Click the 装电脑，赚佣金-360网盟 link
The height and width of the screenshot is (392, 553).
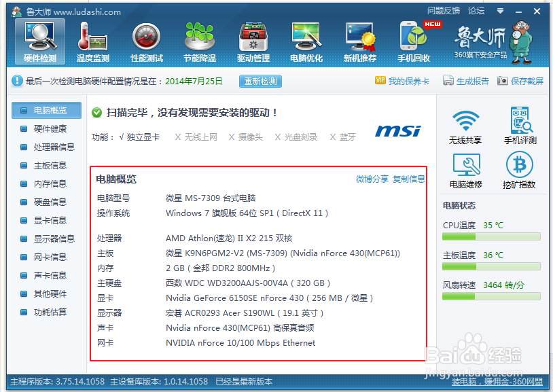(497, 381)
